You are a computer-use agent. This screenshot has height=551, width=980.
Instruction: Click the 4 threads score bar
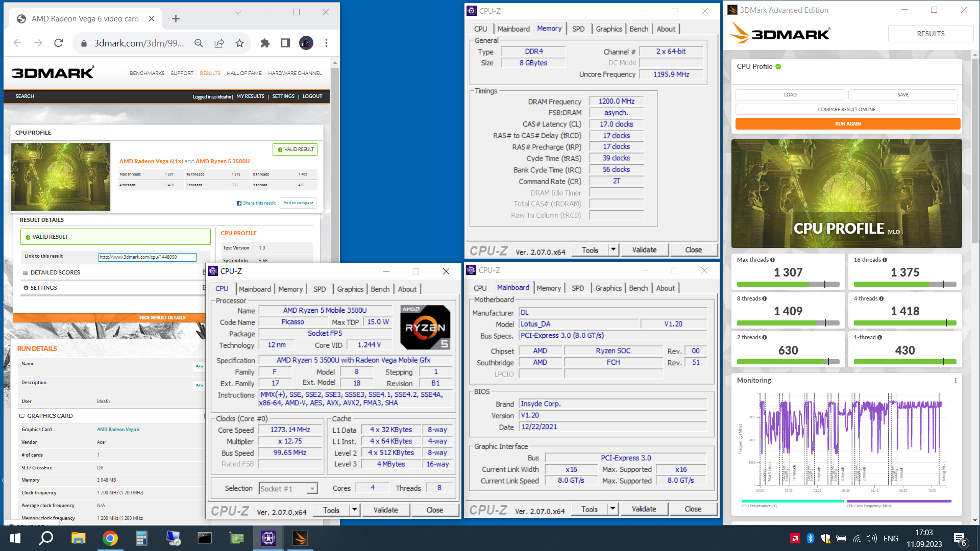pos(905,323)
